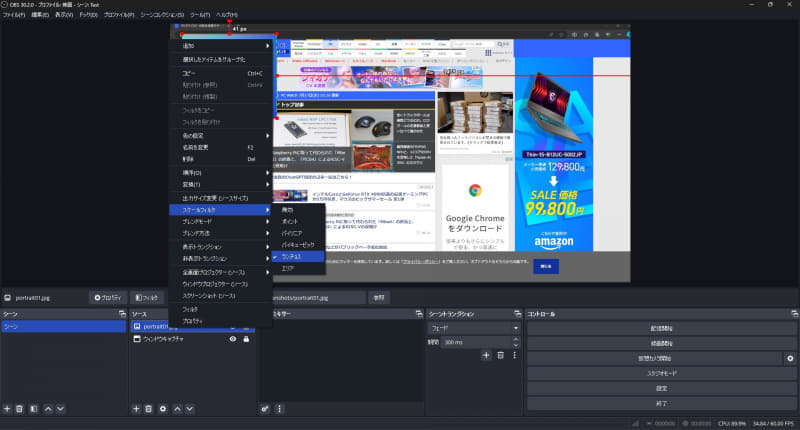The image size is (800, 430).
Task: Click 配信開始 start streaming button
Action: (662, 328)
